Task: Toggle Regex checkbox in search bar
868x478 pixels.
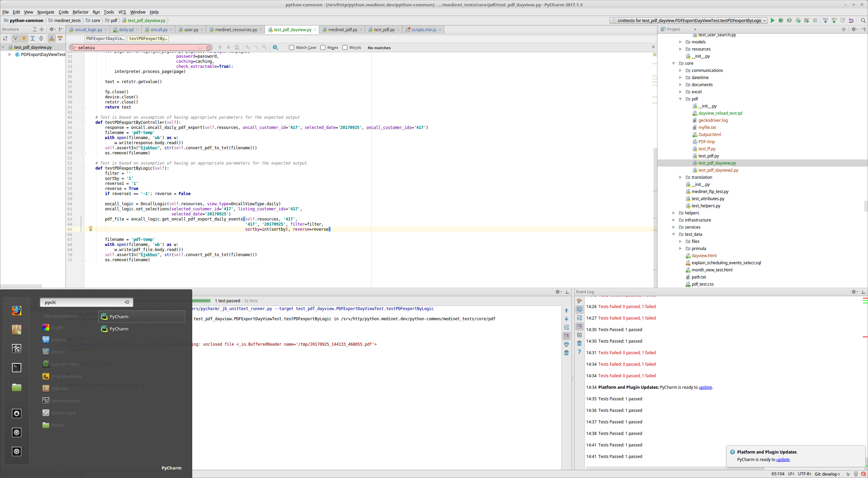Action: pos(324,47)
